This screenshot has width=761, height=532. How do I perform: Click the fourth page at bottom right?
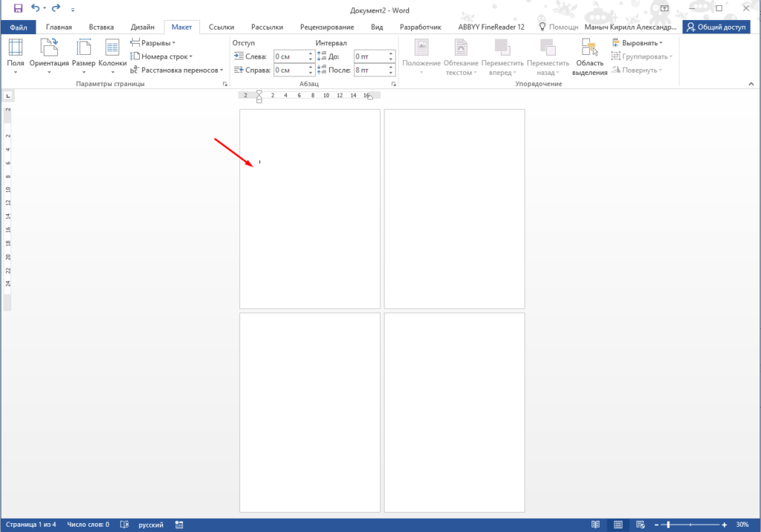pos(454,412)
